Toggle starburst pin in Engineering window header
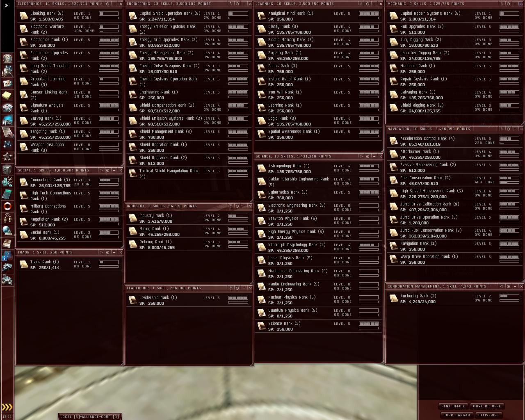 231,4
